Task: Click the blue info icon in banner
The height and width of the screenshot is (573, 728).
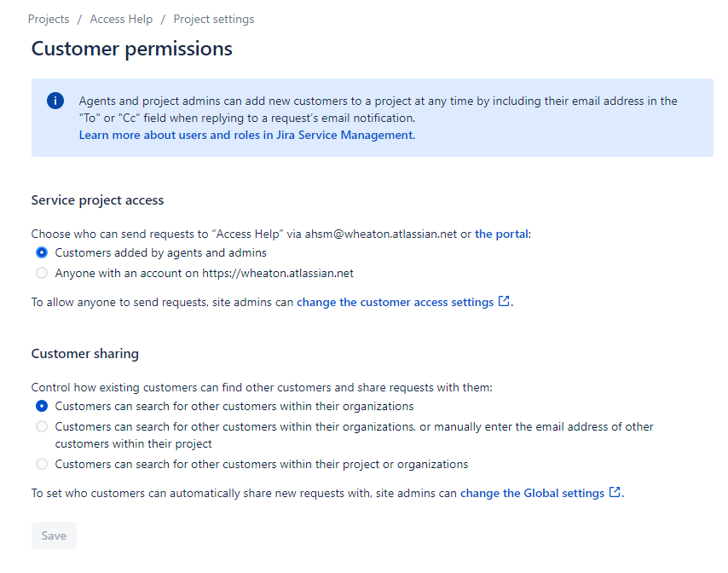Action: [x=55, y=101]
